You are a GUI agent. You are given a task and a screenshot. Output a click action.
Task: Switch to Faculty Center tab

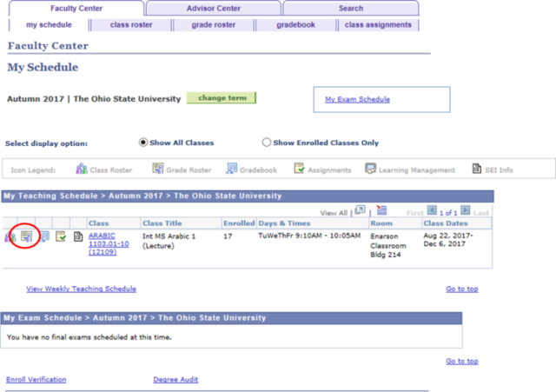pyautogui.click(x=76, y=8)
